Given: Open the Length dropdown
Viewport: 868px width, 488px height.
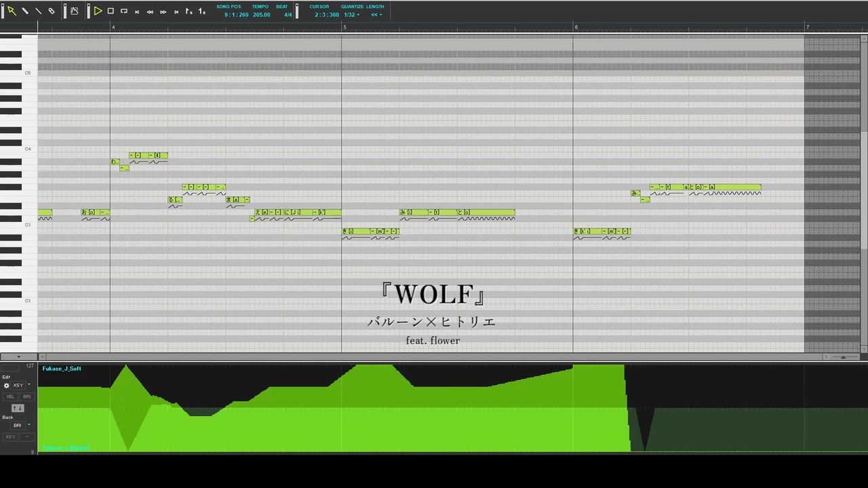Looking at the screenshot, I should click(376, 14).
